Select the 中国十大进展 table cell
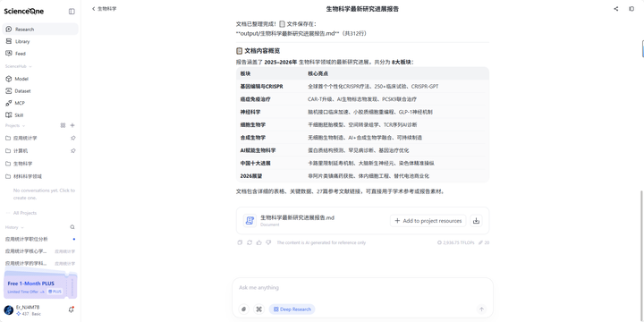This screenshot has height=322, width=644. [255, 164]
